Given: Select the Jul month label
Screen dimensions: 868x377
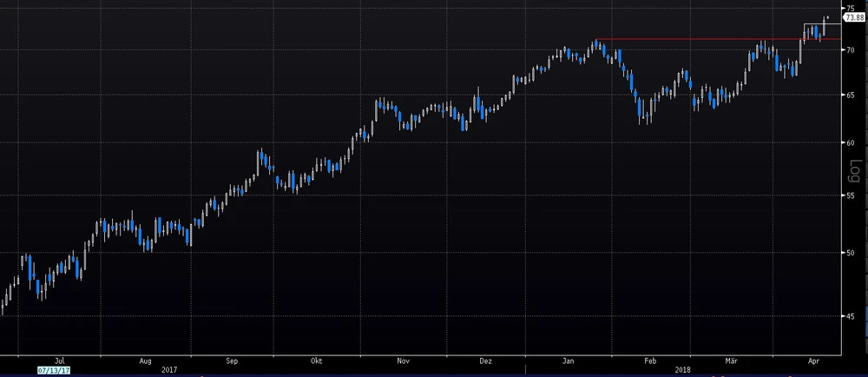Looking at the screenshot, I should click(x=59, y=360).
